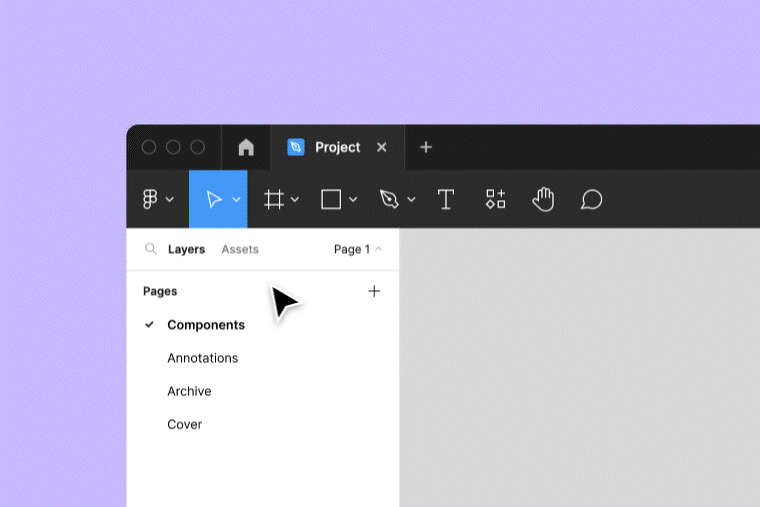Go to the Home screen icon
Screen dimensions: 760x507
(x=246, y=147)
